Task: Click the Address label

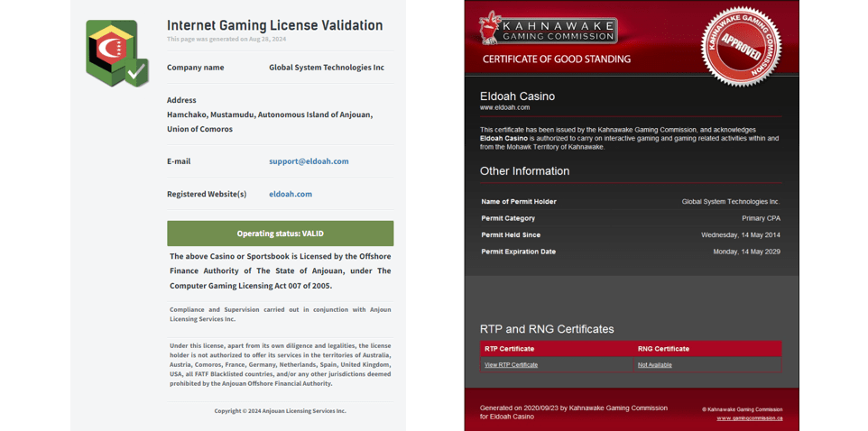Action: pos(181,100)
